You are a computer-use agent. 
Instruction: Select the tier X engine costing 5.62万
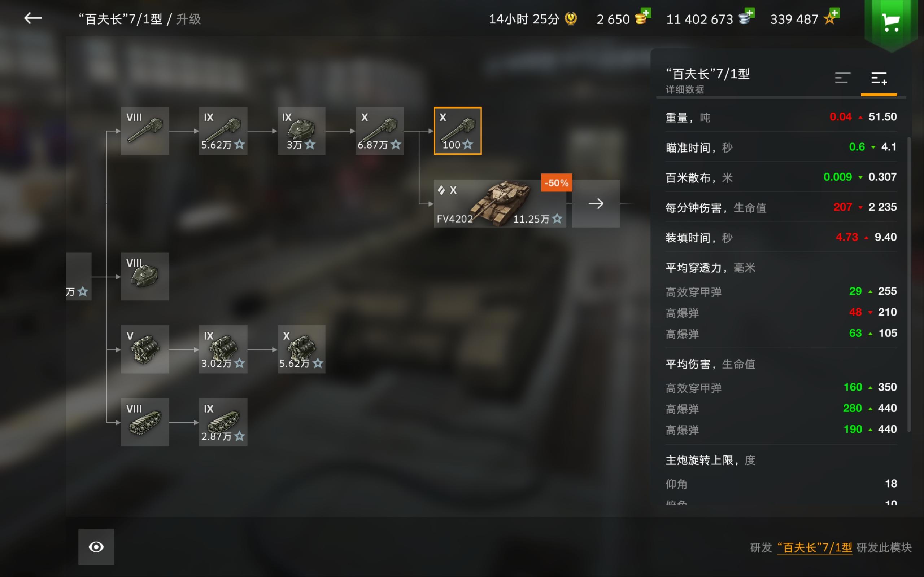click(301, 349)
